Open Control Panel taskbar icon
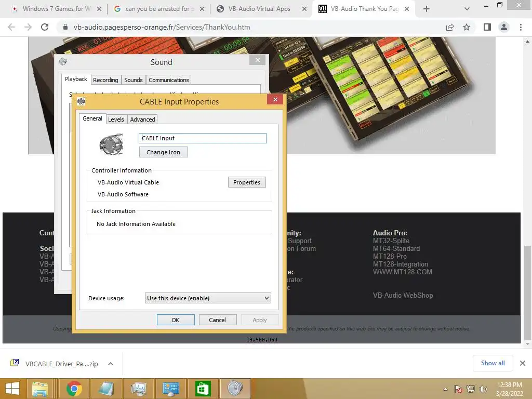Viewport: 532px width, 399px height. [x=170, y=389]
